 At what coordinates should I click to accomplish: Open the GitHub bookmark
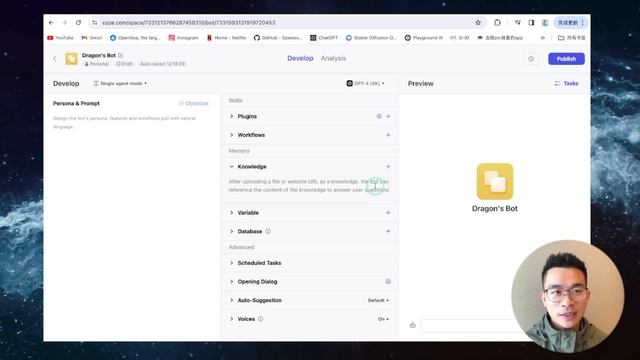pyautogui.click(x=278, y=38)
